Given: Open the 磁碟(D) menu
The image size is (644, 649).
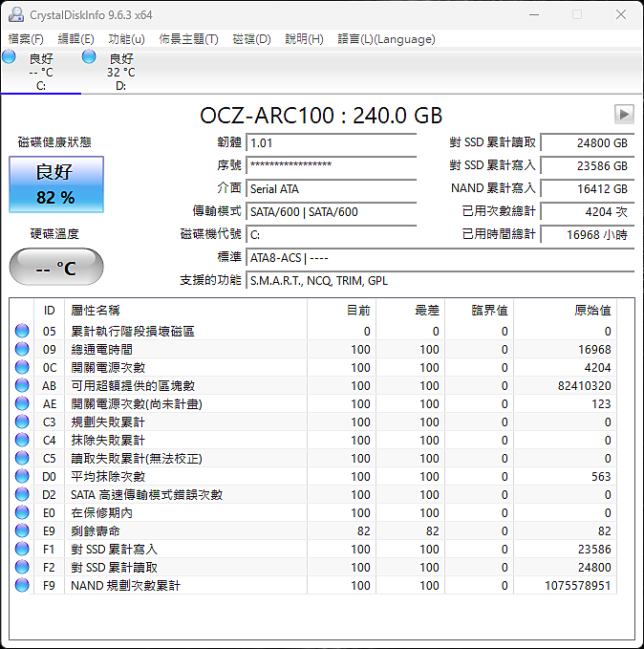Looking at the screenshot, I should coord(251,39).
